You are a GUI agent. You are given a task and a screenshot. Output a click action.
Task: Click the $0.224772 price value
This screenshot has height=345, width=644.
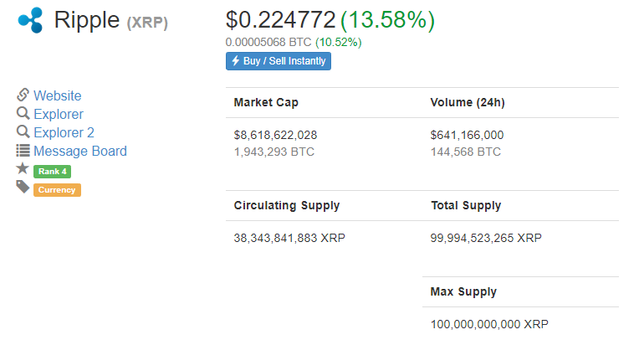[280, 19]
